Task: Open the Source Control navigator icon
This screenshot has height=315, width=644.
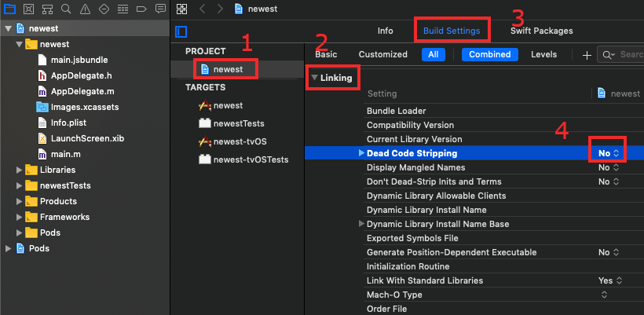Action: [28, 9]
